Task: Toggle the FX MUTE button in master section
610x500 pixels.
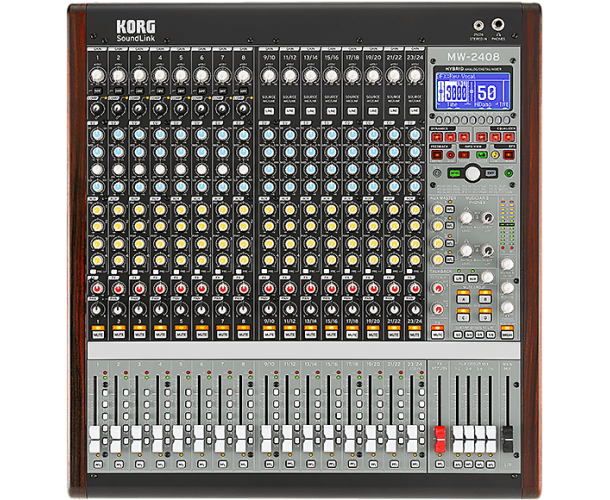Action: tap(437, 335)
